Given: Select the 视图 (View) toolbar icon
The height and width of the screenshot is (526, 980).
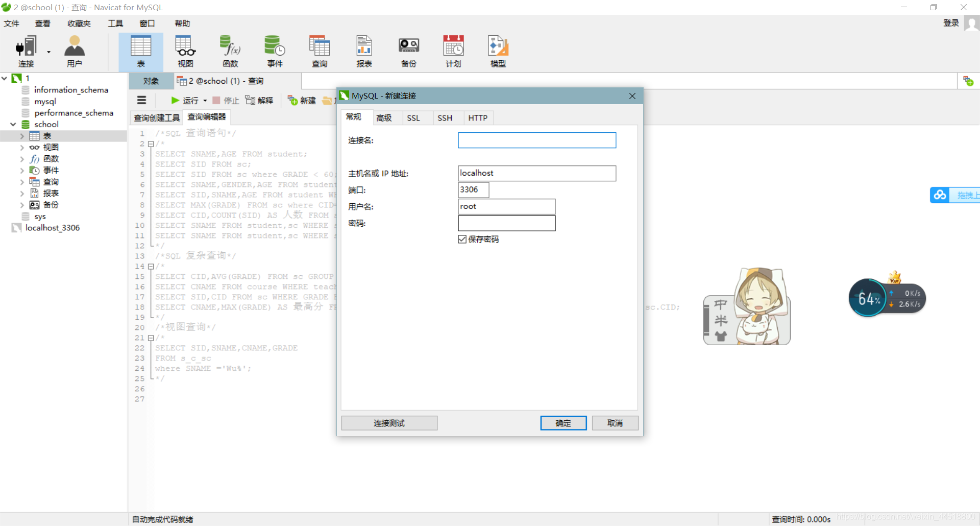Looking at the screenshot, I should [185, 51].
